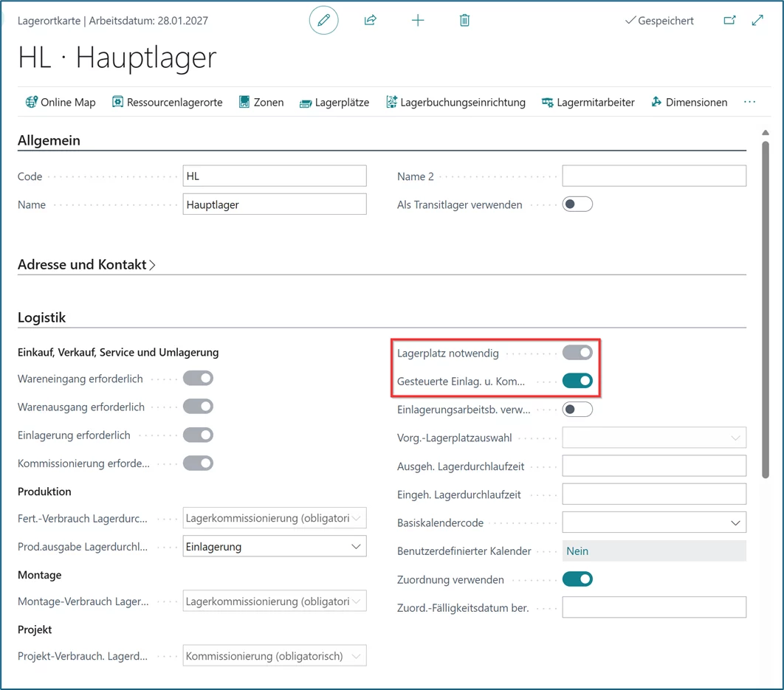Image resolution: width=784 pixels, height=690 pixels.
Task: Disable Gesteuerte Einlag. u. Kom. toggle
Action: [577, 381]
